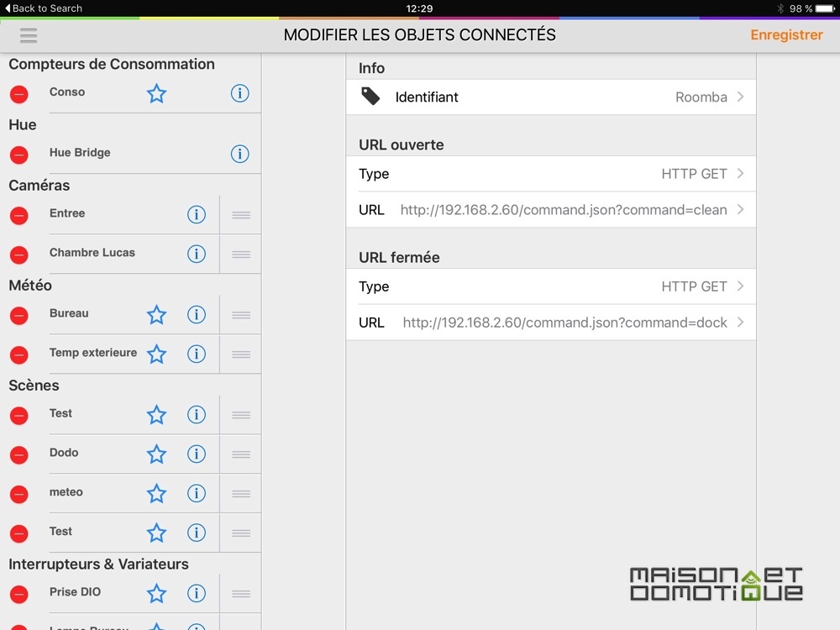Open info for Hue Bridge
The height and width of the screenshot is (630, 840).
click(x=239, y=154)
